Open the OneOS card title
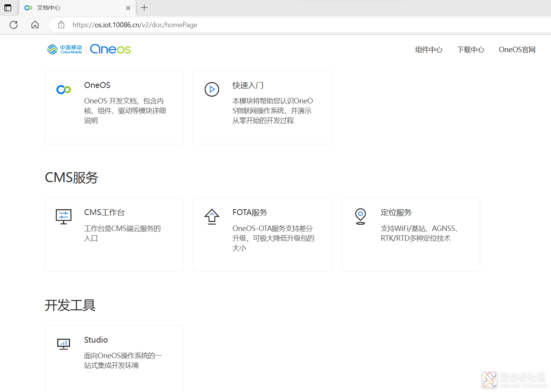551x392 pixels. (x=97, y=85)
